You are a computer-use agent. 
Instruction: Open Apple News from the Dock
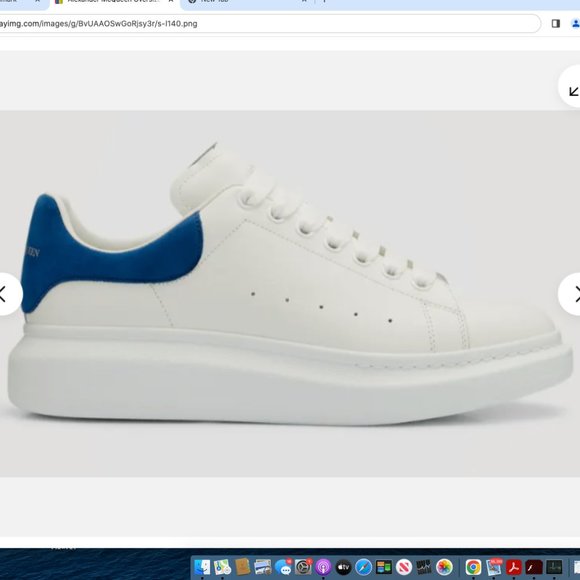pyautogui.click(x=404, y=567)
